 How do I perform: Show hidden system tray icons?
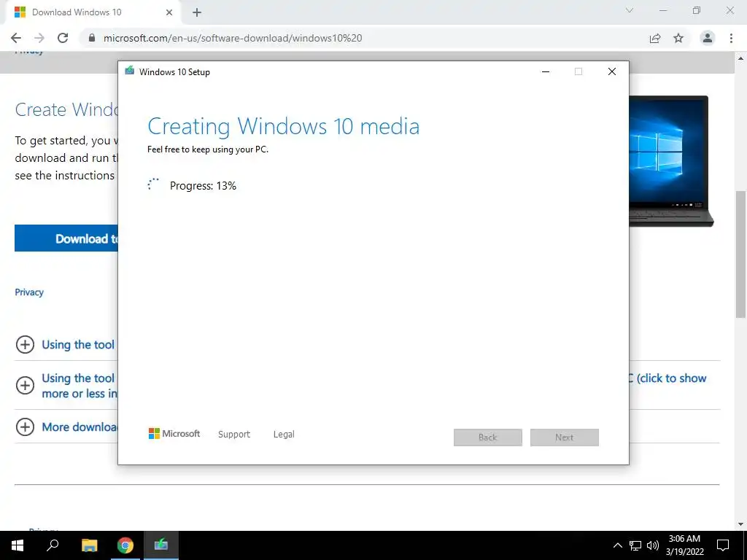(617, 545)
